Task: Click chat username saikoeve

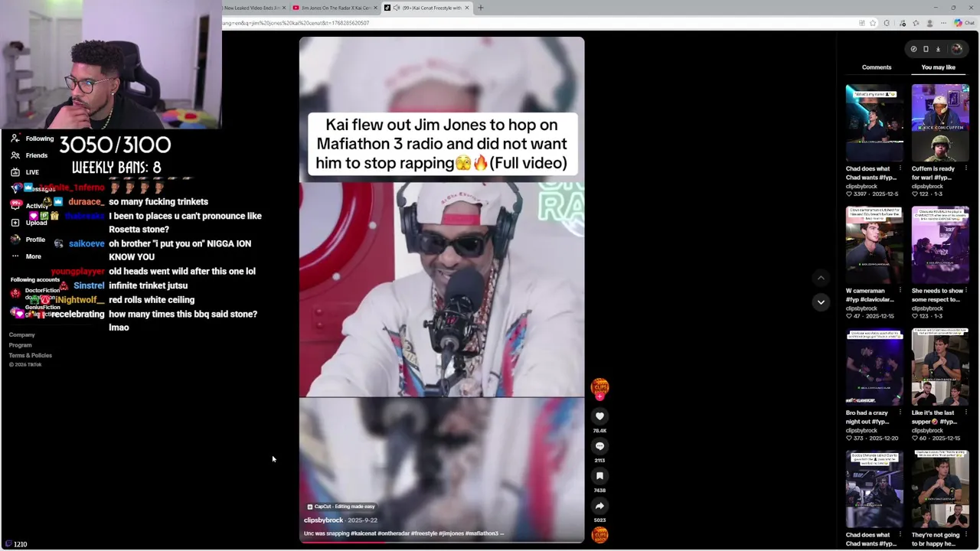Action: coord(87,243)
